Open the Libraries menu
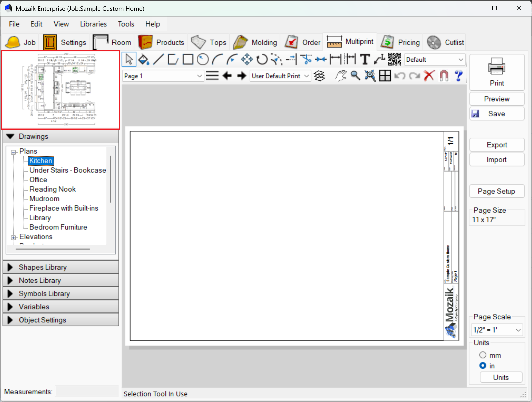The image size is (532, 402). pyautogui.click(x=93, y=24)
